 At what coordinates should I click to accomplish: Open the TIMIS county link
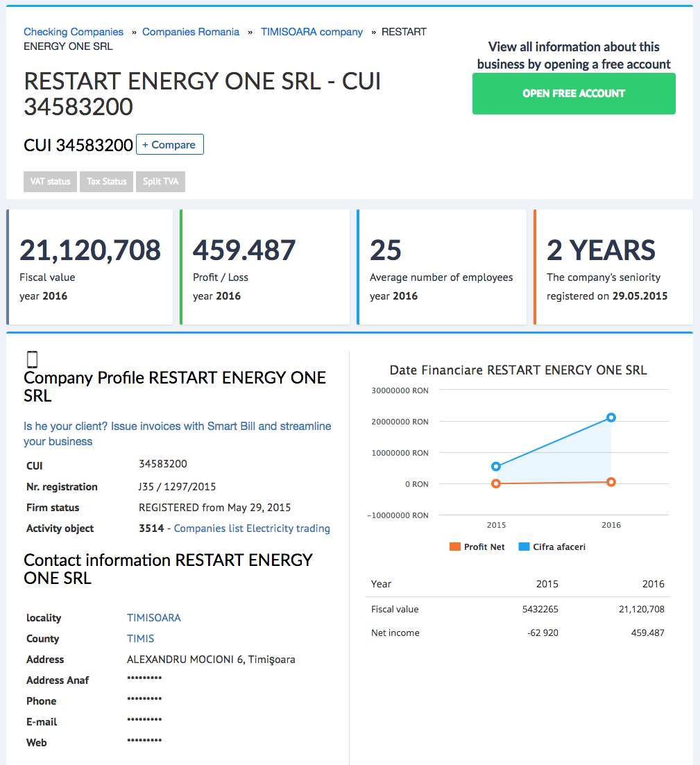click(141, 639)
